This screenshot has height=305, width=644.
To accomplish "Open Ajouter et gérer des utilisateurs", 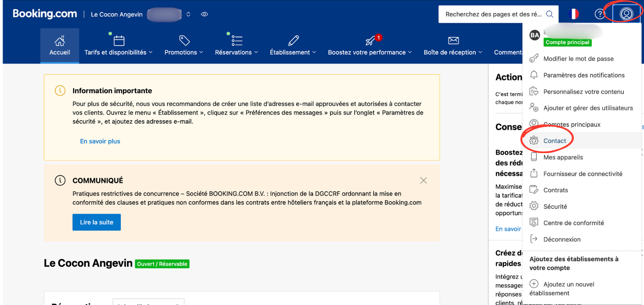I will pos(588,108).
